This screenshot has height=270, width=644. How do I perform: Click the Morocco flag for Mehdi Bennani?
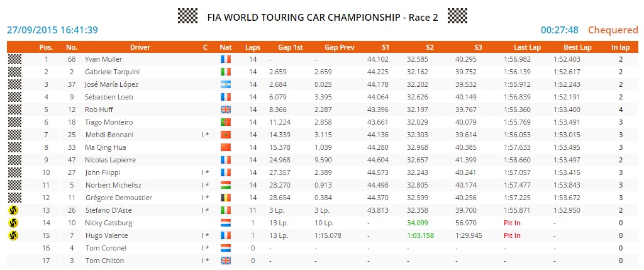[226, 135]
